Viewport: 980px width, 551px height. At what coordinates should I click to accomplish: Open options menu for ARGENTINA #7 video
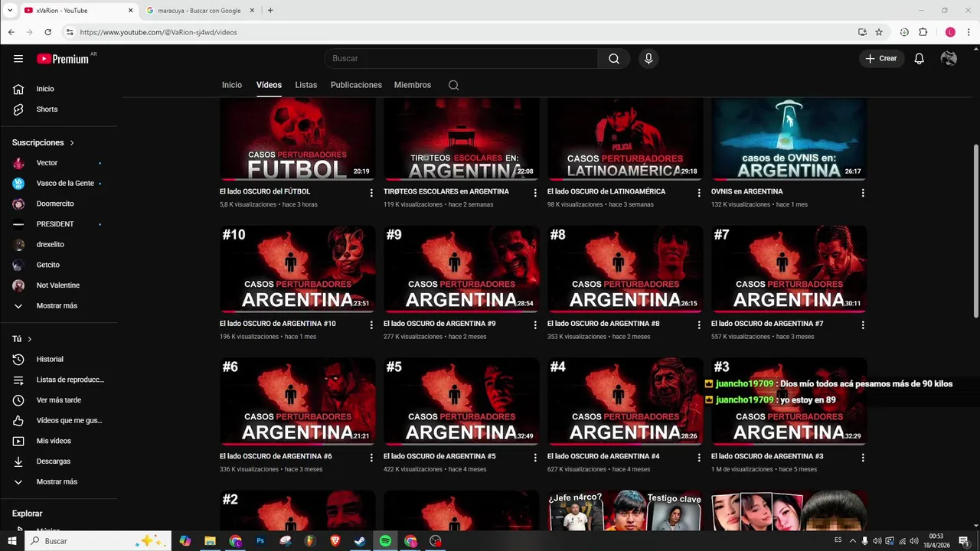(863, 325)
